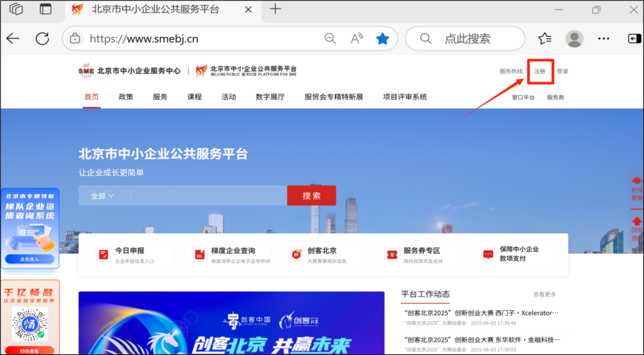The width and height of the screenshot is (644, 355).
Task: Open the 东华软件·金融科技 news item
Action: (x=481, y=340)
